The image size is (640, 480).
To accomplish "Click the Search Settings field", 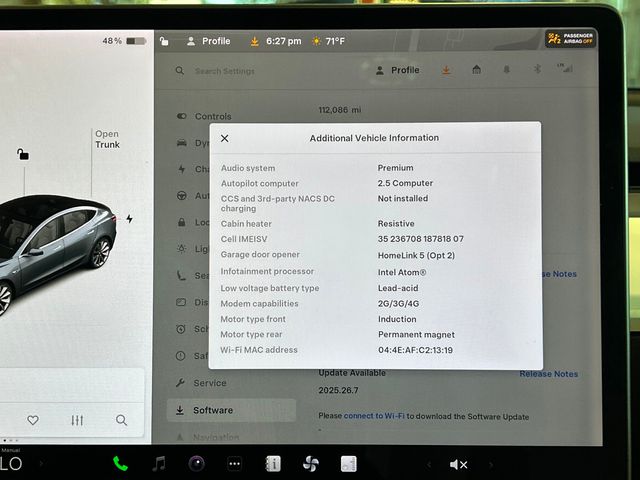I will [224, 71].
